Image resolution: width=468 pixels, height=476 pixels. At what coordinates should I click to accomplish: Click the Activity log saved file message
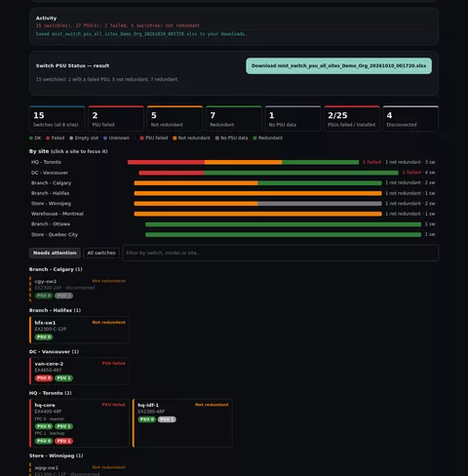[141, 34]
